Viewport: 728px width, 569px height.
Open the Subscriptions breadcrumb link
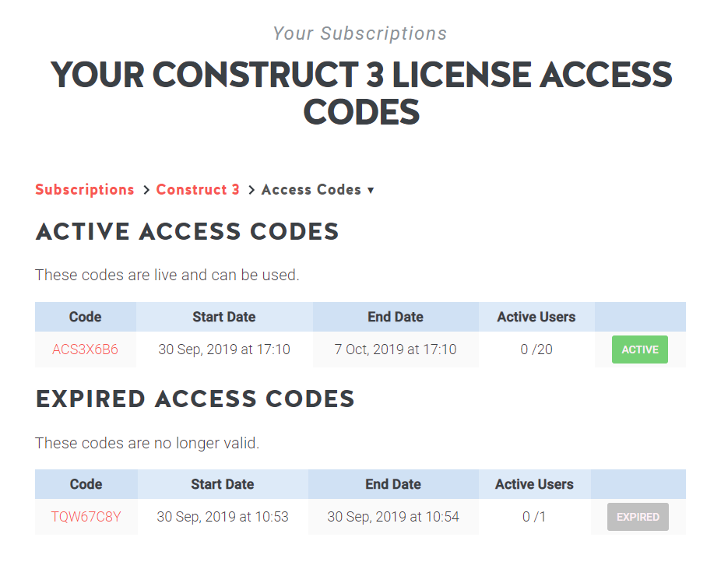click(84, 189)
